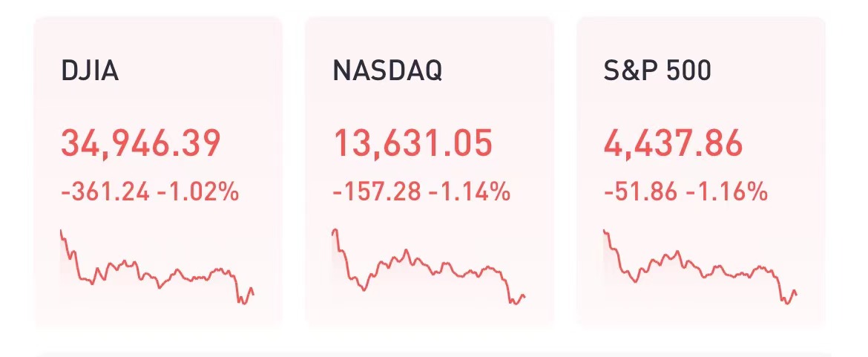Screen dimensions: 868x357
Task: Select the NASDAQ point change -157.28
Action: pyautogui.click(x=377, y=193)
